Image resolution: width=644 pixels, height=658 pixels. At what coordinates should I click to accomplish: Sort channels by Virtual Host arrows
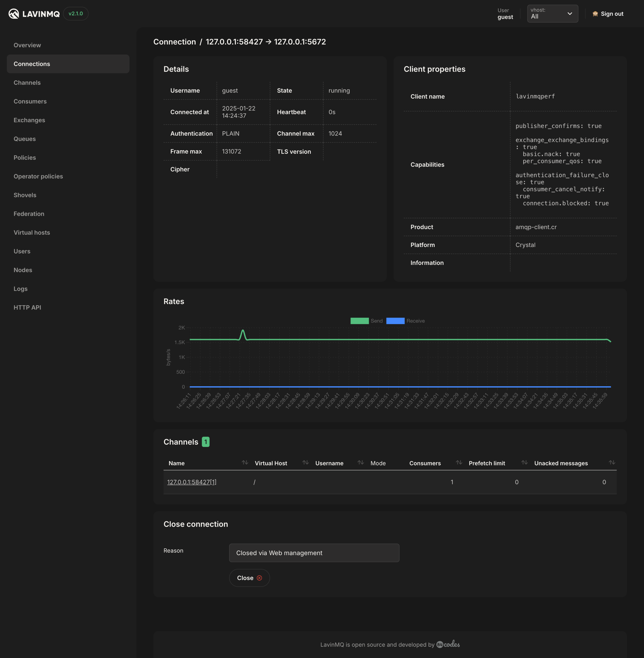[305, 463]
